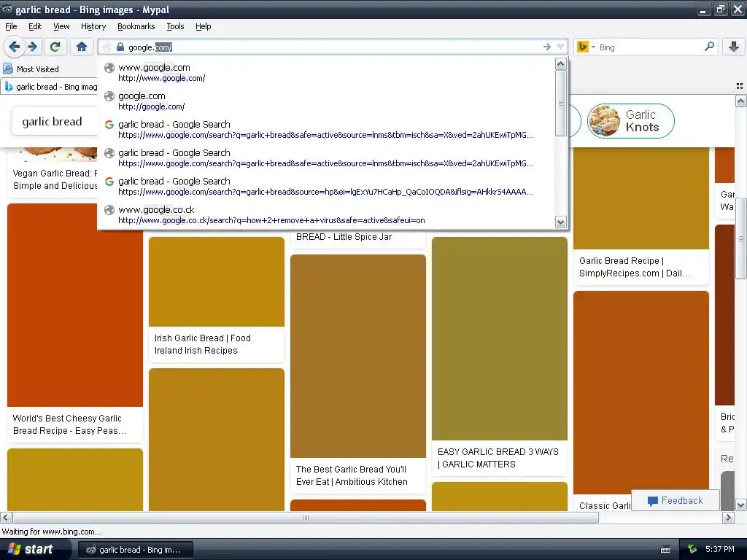
Task: Click the list all tabs grid icon
Action: [x=740, y=86]
